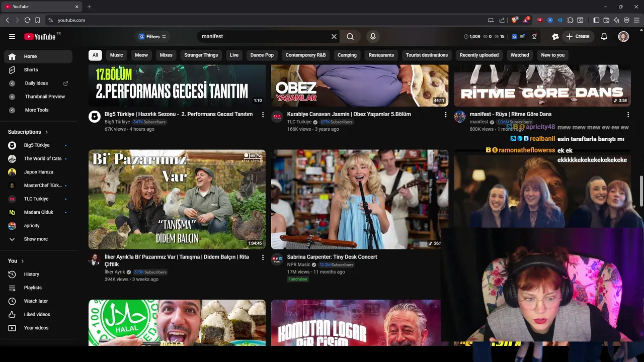
Task: Open options menu for Kurabiye Canavarı video
Action: (445, 115)
